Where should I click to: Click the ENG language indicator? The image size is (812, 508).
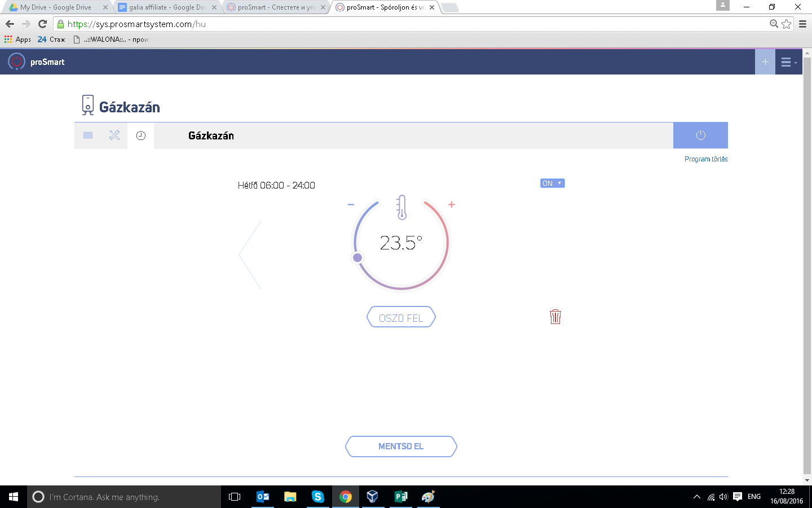754,497
